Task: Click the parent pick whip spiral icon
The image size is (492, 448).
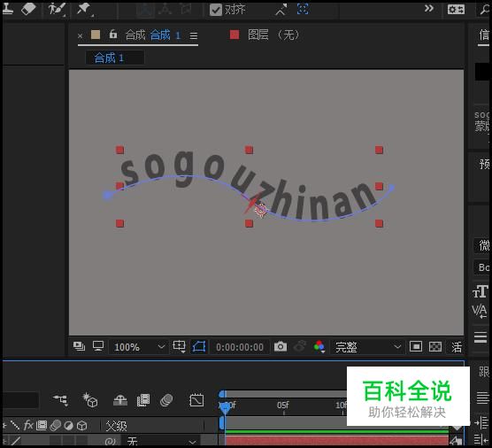Action: coord(110,442)
